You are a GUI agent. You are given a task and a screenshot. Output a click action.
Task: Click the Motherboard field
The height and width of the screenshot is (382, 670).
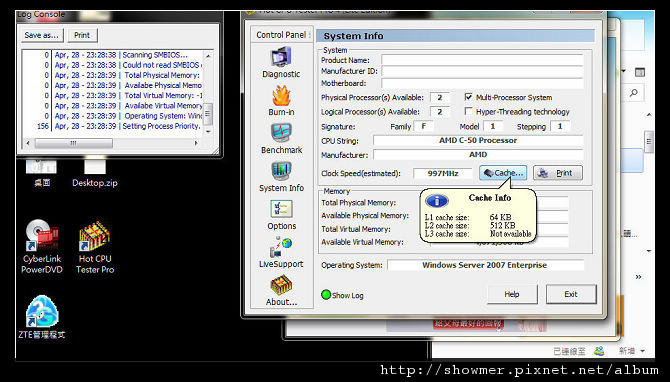(482, 83)
